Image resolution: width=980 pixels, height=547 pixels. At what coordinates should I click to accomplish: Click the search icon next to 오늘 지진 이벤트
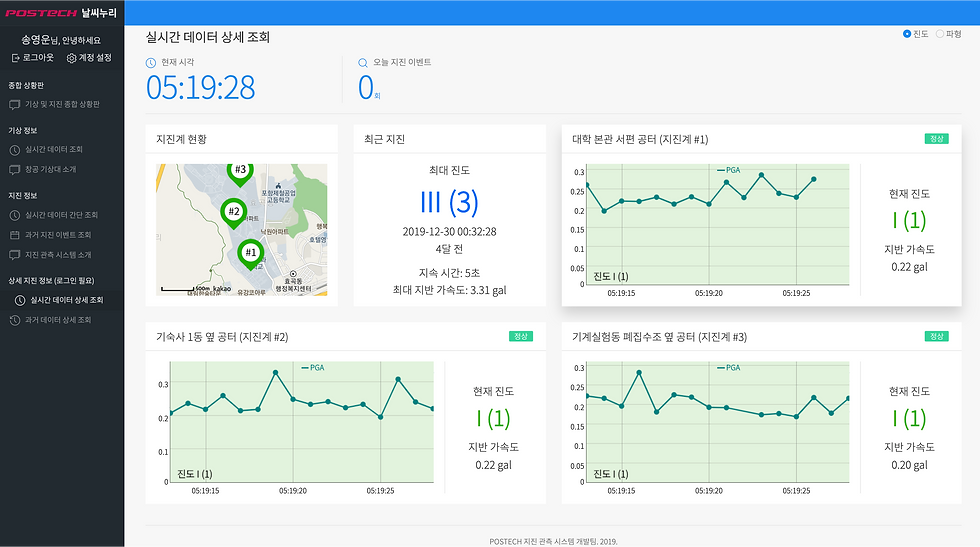[362, 63]
